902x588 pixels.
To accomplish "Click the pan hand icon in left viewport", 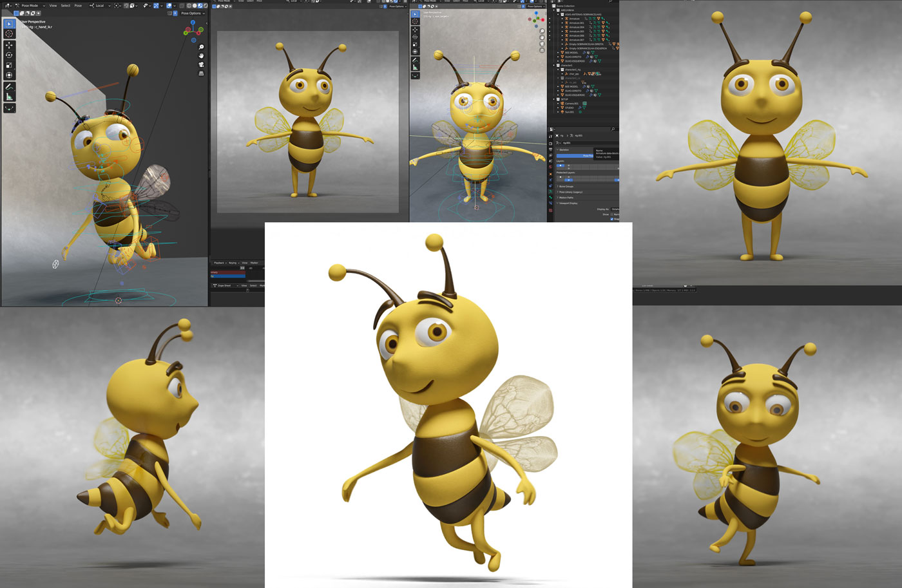I will 201,56.
